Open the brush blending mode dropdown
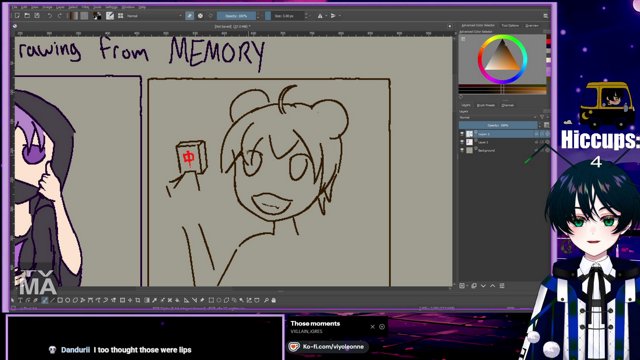640x360 pixels. point(154,16)
